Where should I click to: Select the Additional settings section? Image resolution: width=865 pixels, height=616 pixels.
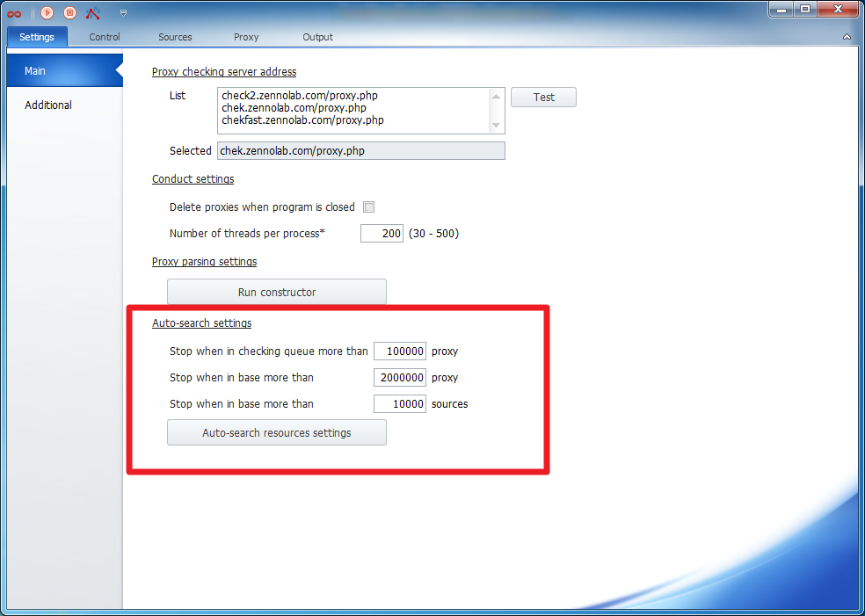[x=64, y=105]
